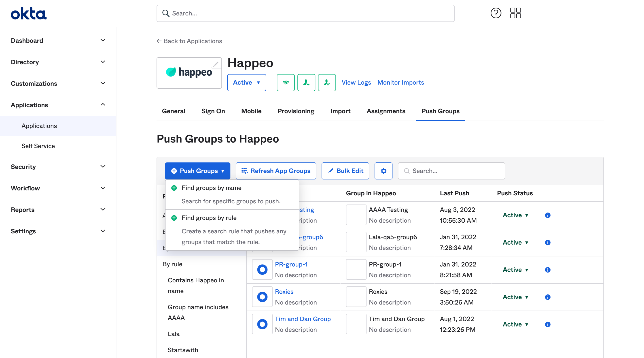Open View Logs link
644x358 pixels.
coord(356,83)
